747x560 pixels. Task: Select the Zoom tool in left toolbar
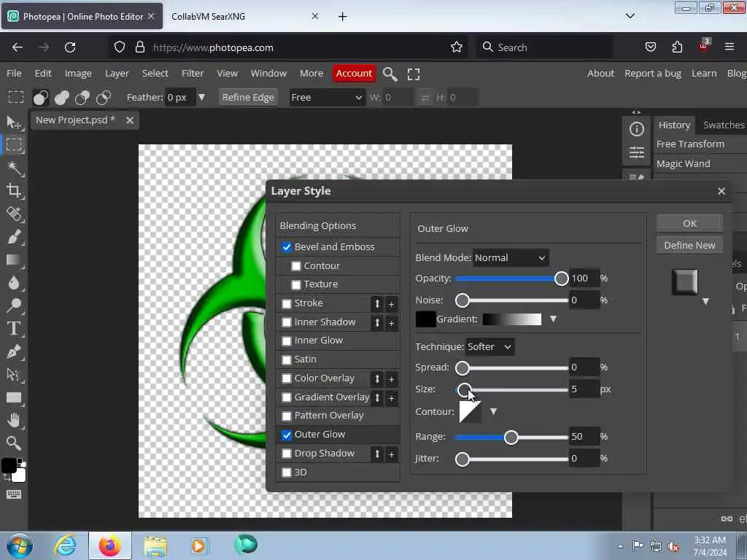click(14, 443)
